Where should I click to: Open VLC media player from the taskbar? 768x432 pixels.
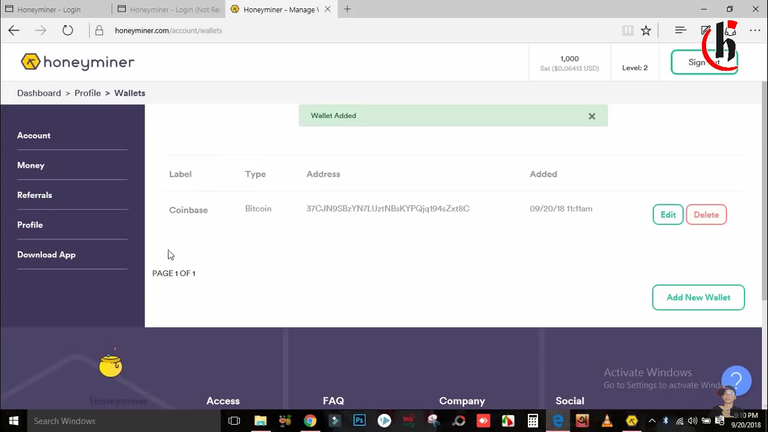(607, 421)
